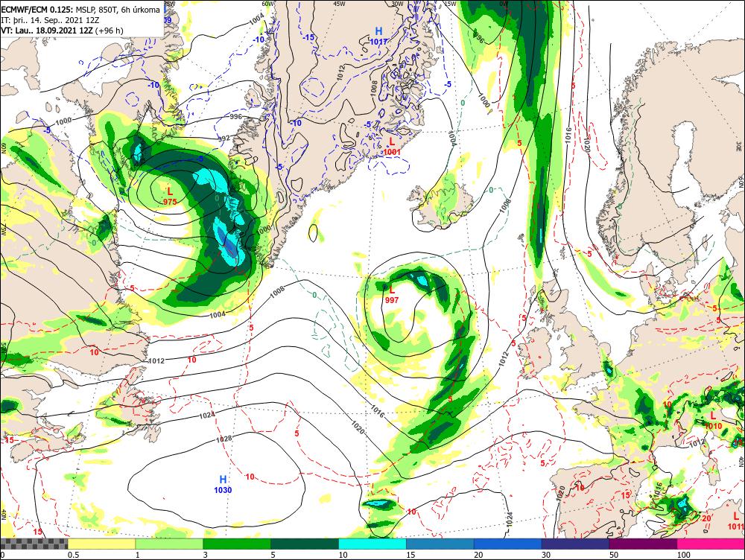Click the '(+96 h)' forecast hour text
Screen dimensions: 745x560
point(110,31)
